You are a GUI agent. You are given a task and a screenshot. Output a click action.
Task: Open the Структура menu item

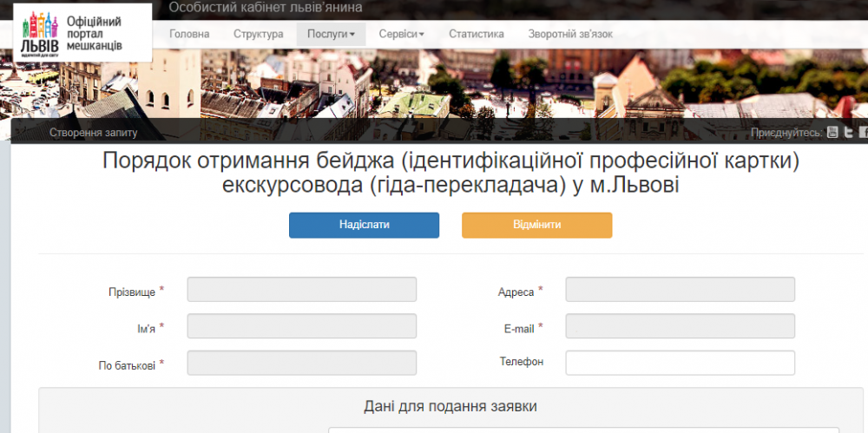(x=259, y=35)
